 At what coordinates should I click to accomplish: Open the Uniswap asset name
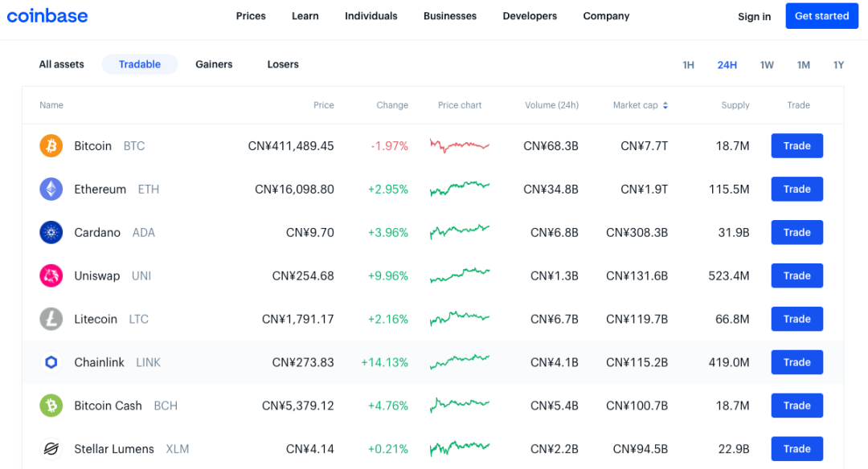pyautogui.click(x=97, y=275)
